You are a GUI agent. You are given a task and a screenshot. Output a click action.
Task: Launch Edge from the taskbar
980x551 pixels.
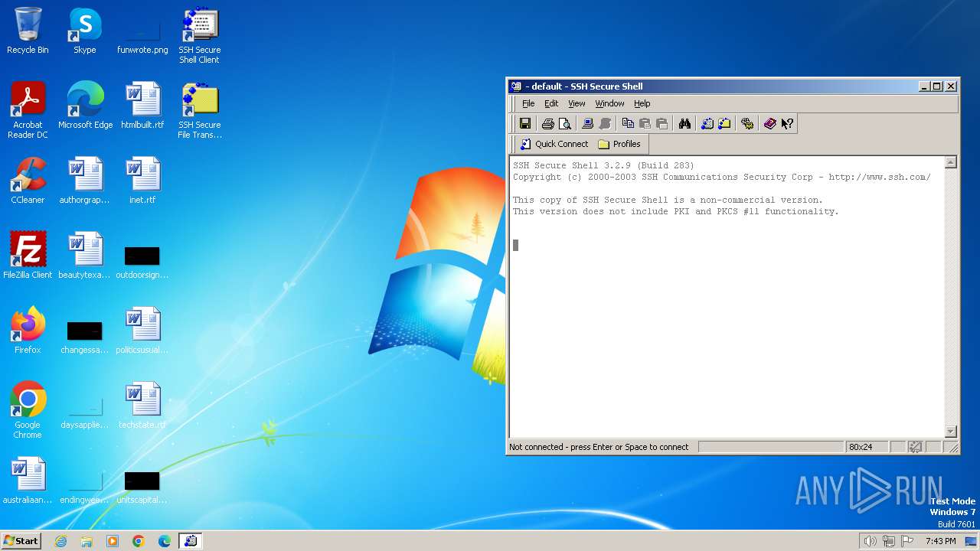165,541
